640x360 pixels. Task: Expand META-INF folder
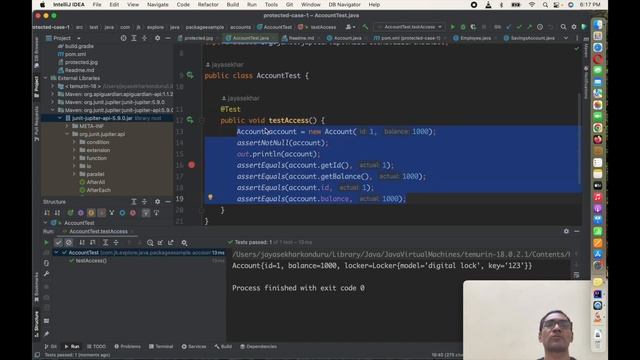67,126
